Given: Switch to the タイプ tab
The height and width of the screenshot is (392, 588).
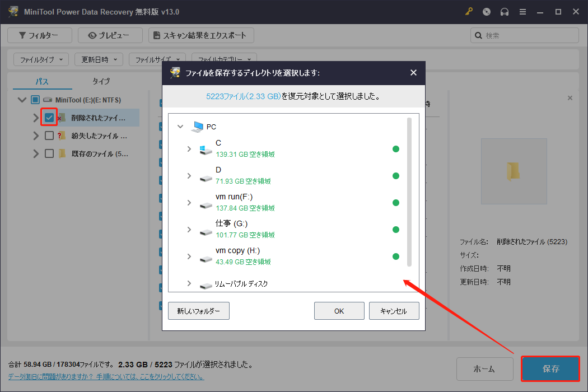Looking at the screenshot, I should [x=101, y=81].
